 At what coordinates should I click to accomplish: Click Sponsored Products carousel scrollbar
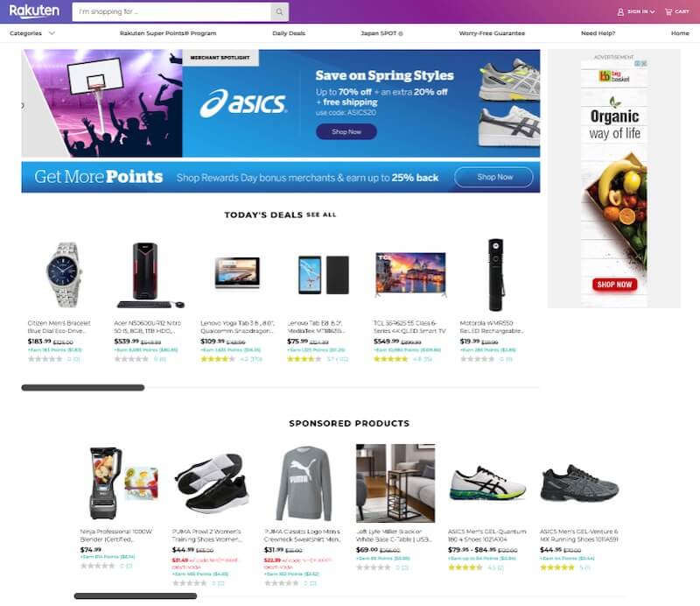coord(136,595)
